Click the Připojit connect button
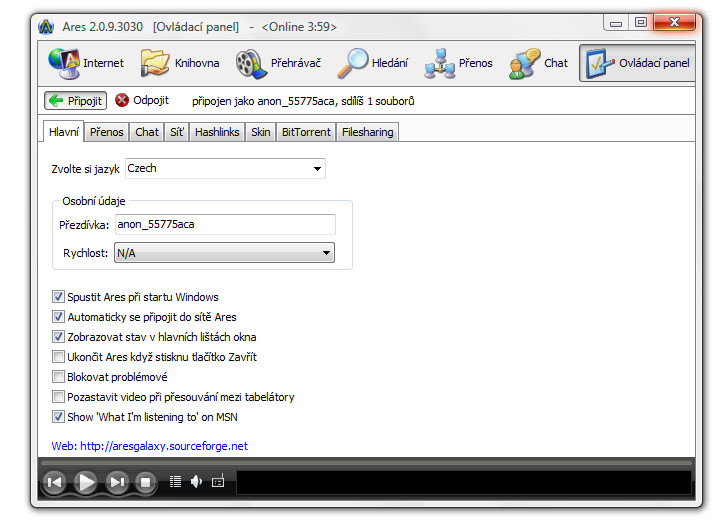Viewport: 721px width, 521px height. coord(75,101)
